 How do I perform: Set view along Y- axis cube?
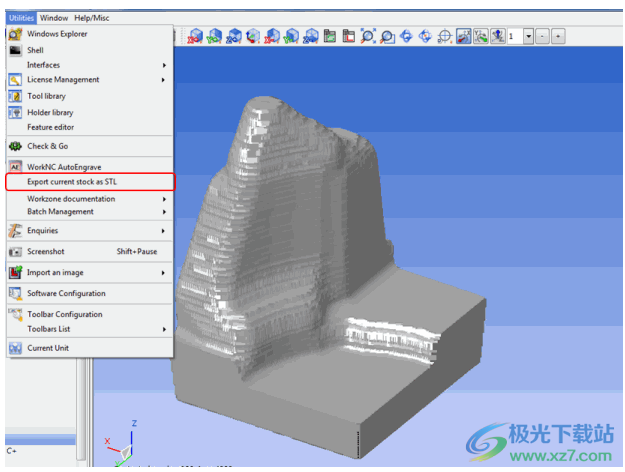[291, 36]
